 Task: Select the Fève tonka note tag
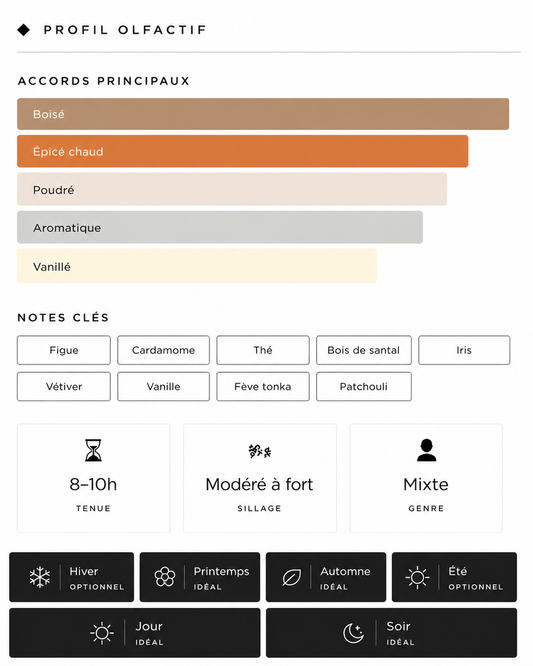click(x=263, y=387)
